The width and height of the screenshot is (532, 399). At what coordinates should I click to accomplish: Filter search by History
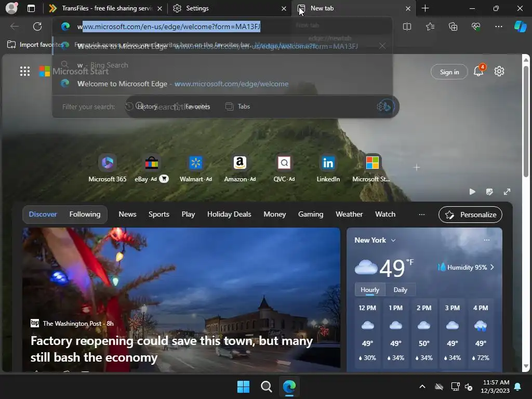pos(141,107)
